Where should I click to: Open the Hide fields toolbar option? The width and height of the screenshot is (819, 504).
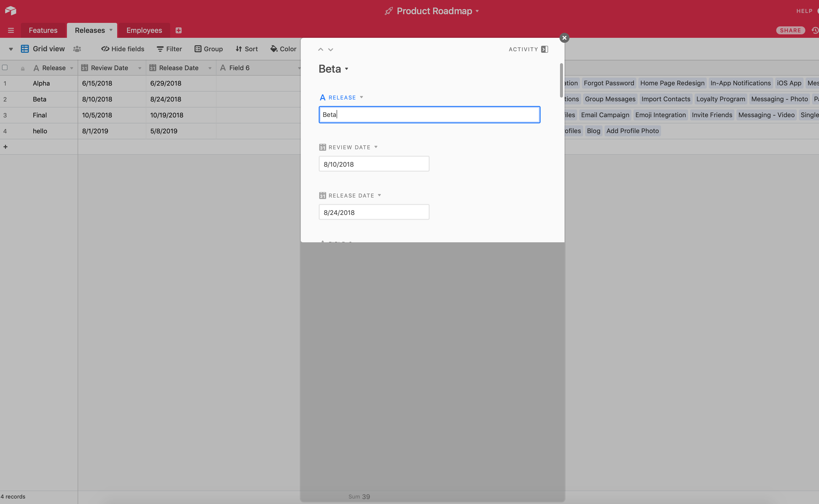pyautogui.click(x=123, y=49)
